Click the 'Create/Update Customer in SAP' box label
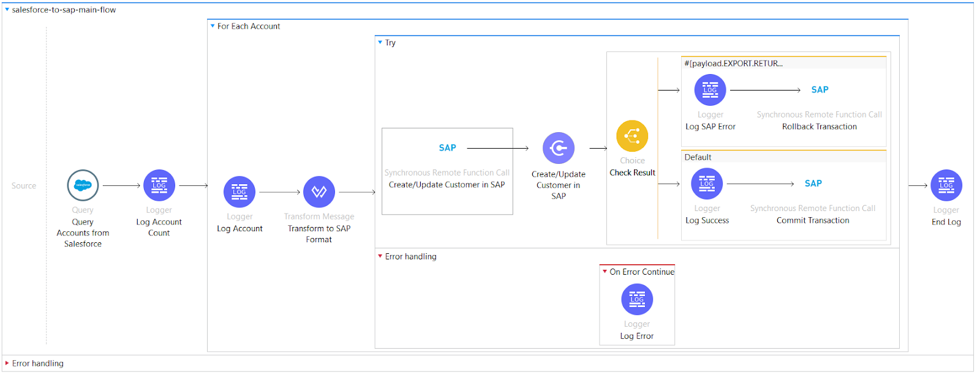Viewport: 980px width, 375px height. (447, 185)
